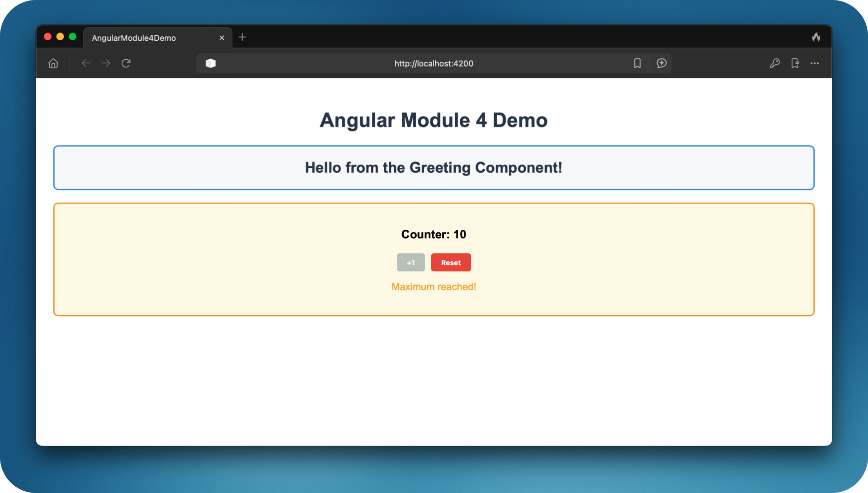Click the localhost:4200 address field
868x493 pixels.
click(433, 64)
